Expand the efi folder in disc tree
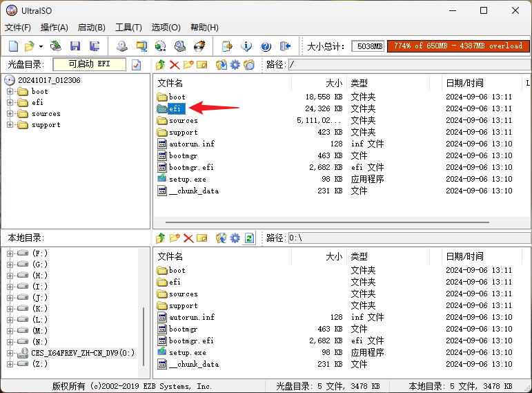 [x=10, y=103]
